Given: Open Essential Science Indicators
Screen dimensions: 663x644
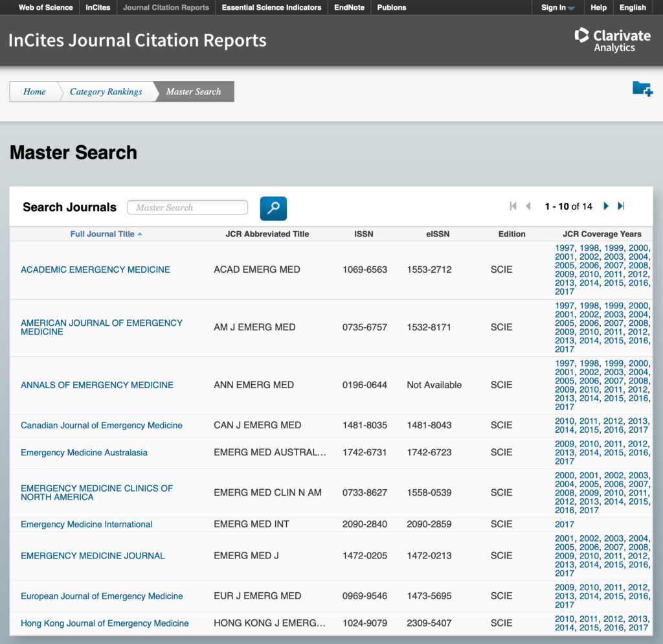Looking at the screenshot, I should pos(271,8).
